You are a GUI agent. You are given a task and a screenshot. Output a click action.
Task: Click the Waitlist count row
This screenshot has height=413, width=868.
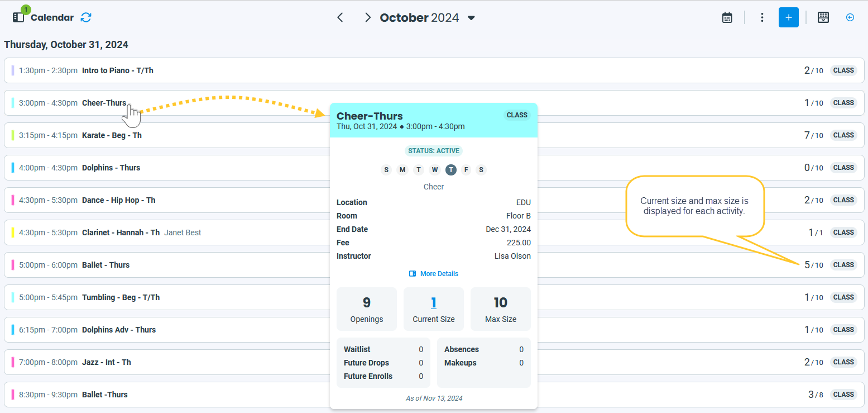point(383,349)
